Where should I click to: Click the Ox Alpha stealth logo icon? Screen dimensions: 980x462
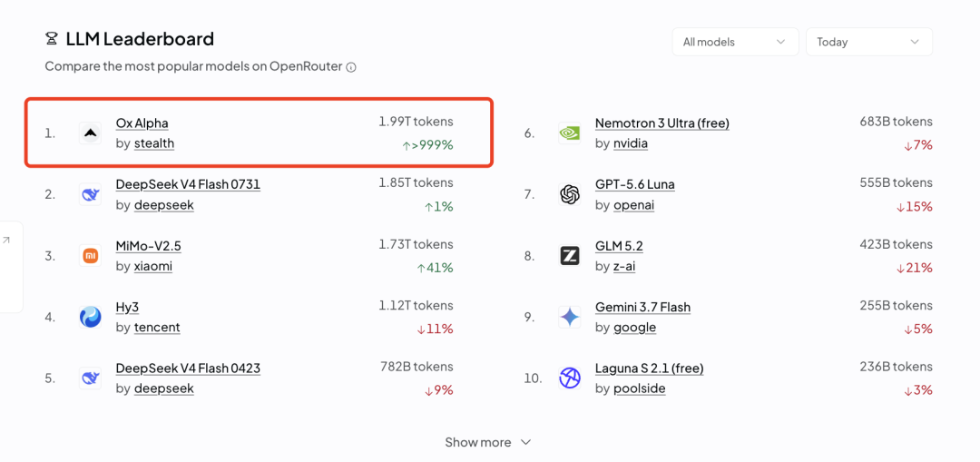(x=90, y=133)
